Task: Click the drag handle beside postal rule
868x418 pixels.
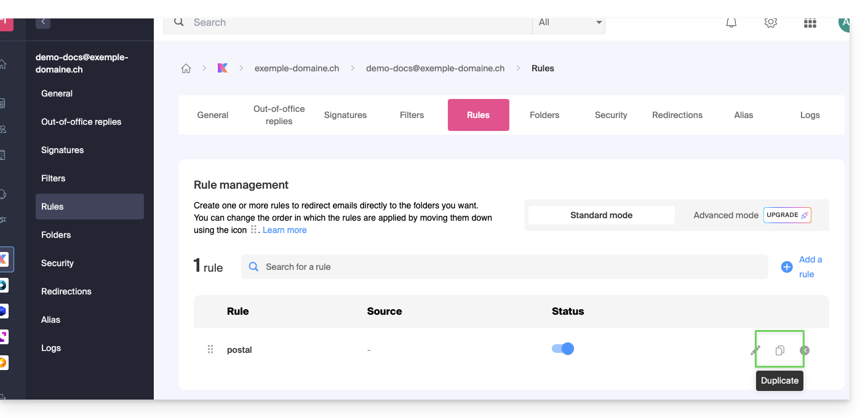Action: [x=210, y=349]
